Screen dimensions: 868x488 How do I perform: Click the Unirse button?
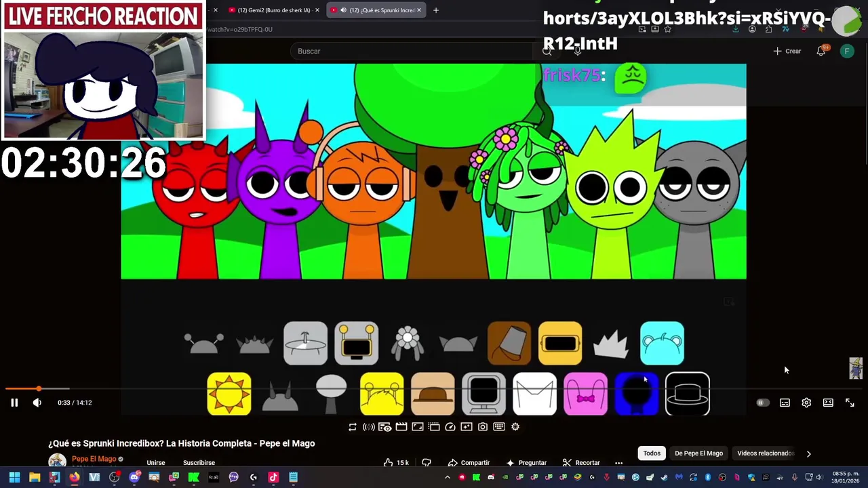[156, 462]
